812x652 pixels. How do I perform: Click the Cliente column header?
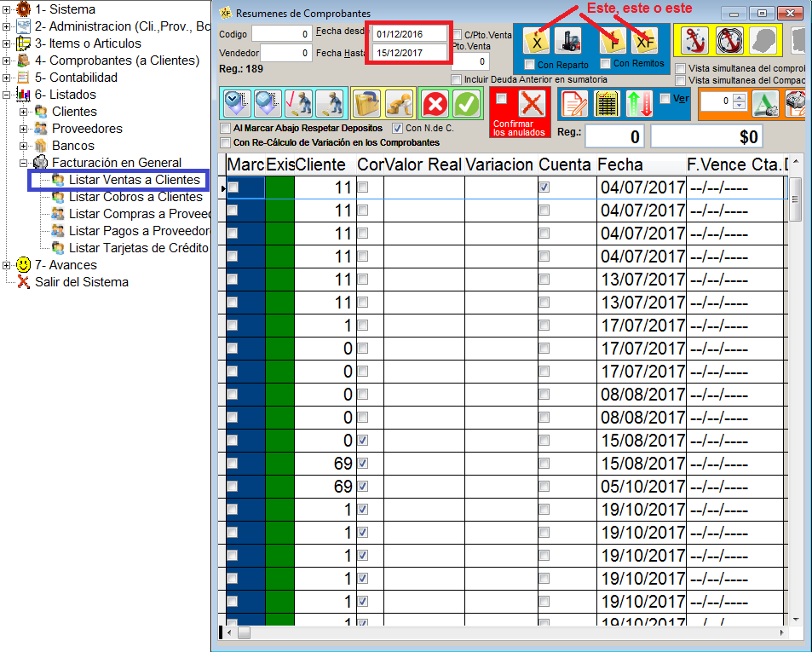coord(325,164)
